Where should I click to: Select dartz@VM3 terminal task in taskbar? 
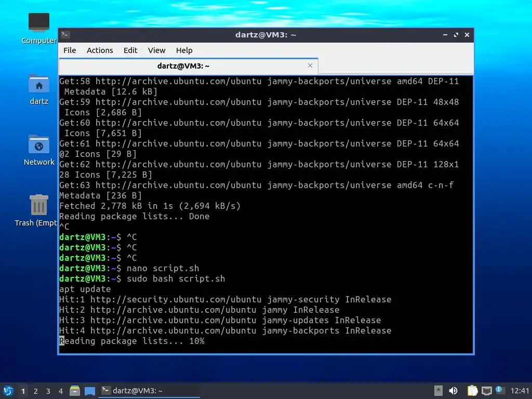pyautogui.click(x=149, y=391)
